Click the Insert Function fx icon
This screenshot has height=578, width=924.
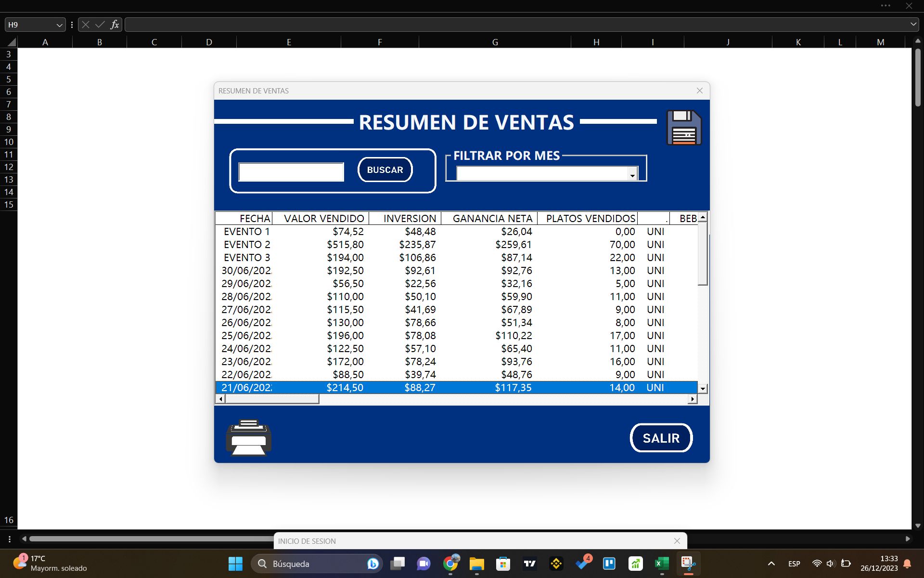(115, 24)
